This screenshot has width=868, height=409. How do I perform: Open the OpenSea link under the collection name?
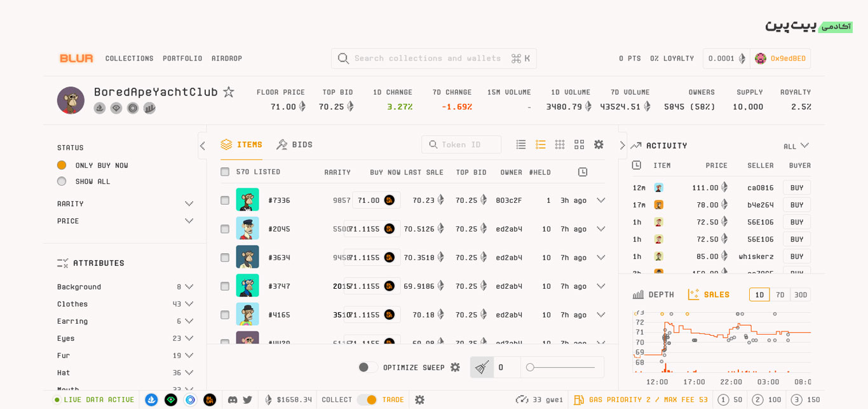tap(100, 108)
